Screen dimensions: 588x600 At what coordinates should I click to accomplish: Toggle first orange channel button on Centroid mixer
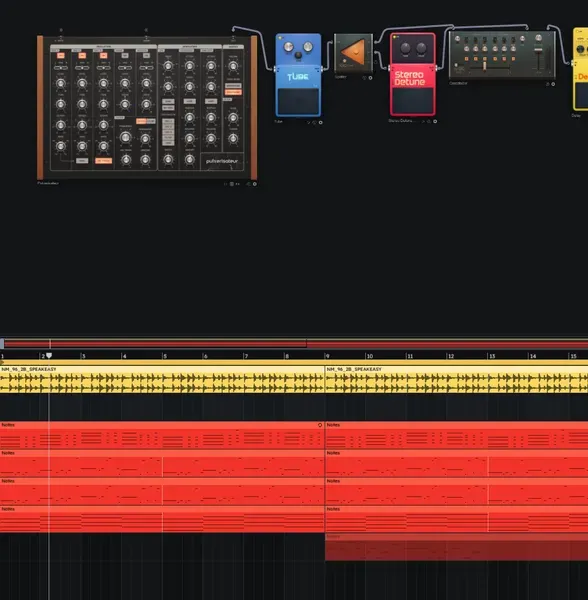[x=466, y=59]
